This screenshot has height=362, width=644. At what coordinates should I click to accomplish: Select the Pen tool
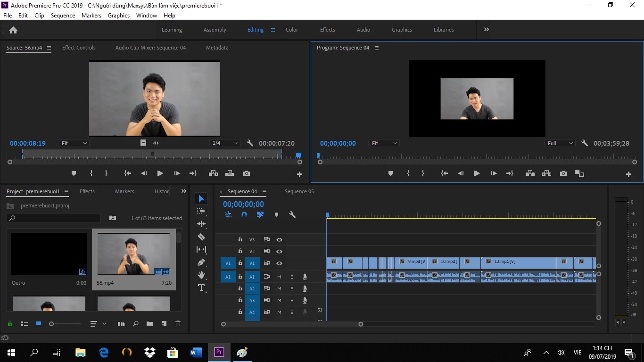tap(201, 262)
